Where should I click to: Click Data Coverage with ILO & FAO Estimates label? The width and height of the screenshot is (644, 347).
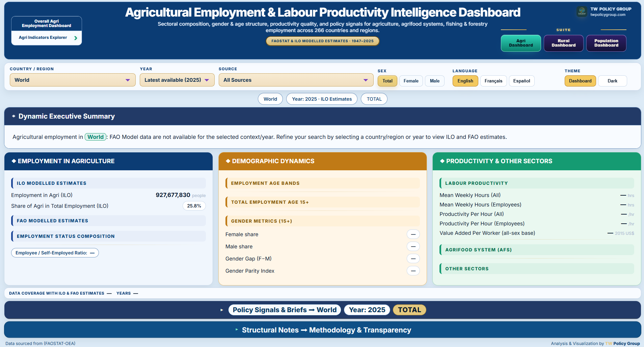pos(57,293)
